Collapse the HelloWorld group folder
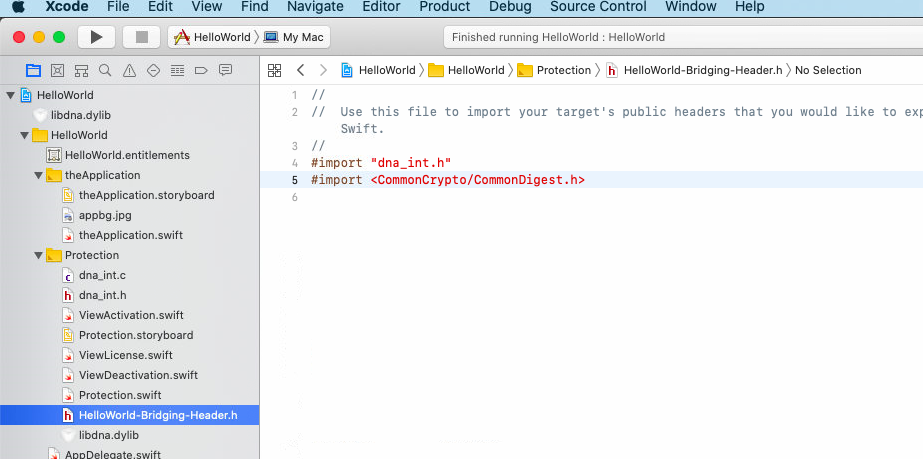This screenshot has width=923, height=459. click(25, 135)
